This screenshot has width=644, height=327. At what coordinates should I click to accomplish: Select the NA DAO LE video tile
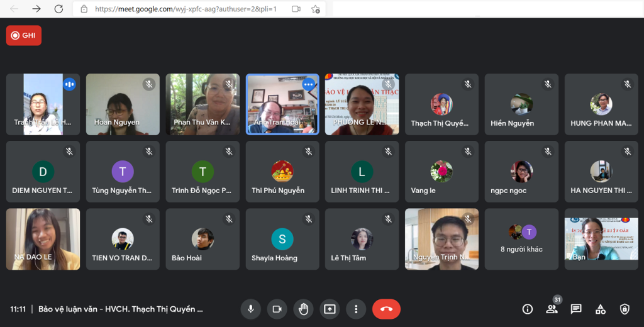(x=43, y=239)
